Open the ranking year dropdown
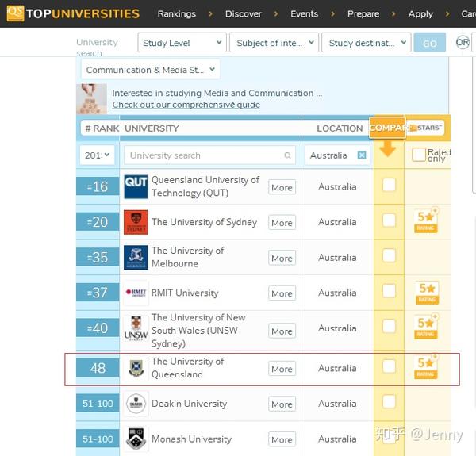This screenshot has height=456, width=476. (x=97, y=155)
